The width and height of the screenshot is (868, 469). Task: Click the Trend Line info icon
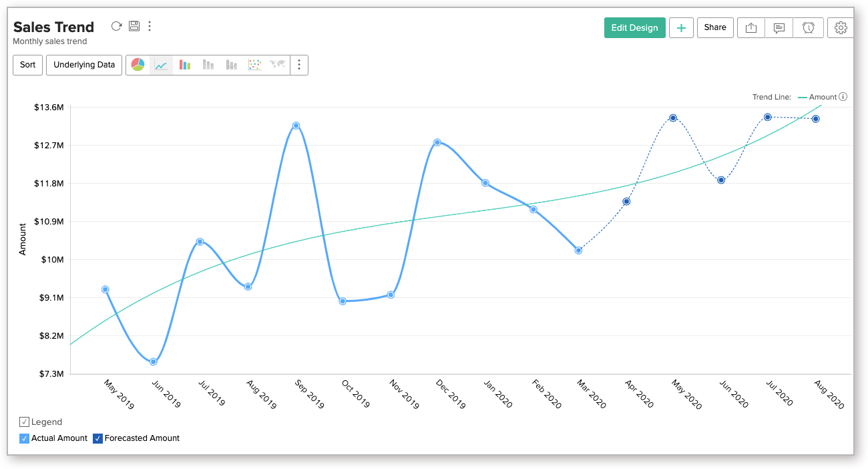click(843, 97)
